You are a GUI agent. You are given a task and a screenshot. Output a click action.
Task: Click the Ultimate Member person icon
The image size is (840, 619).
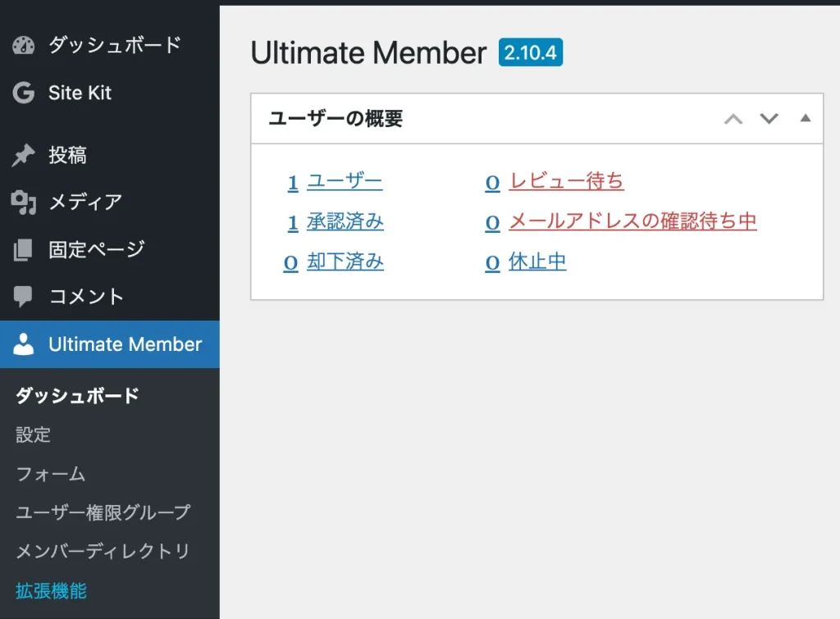coord(23,344)
